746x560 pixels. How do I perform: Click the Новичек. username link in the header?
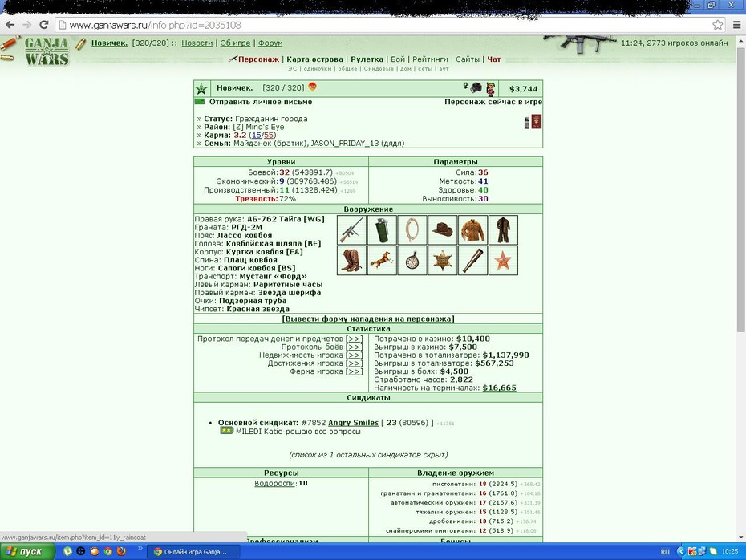(x=109, y=43)
